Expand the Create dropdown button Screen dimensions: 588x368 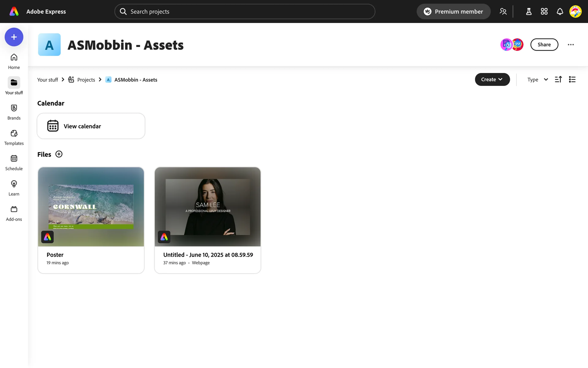[x=492, y=79]
